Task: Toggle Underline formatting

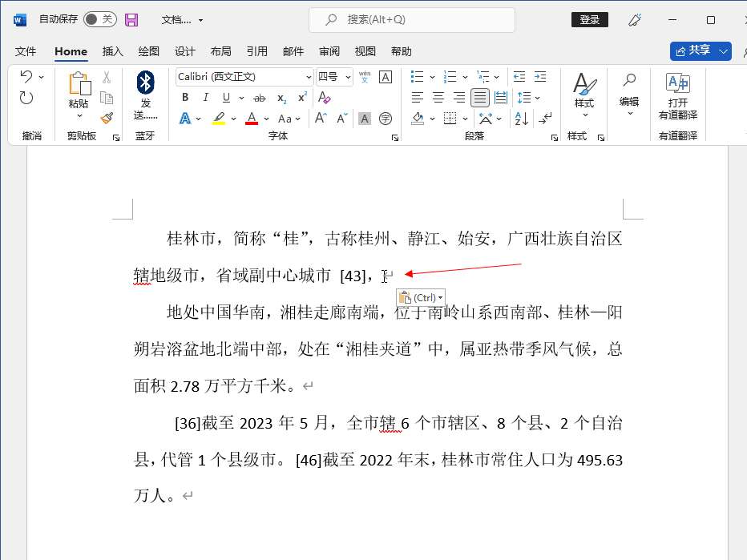Action: (226, 98)
